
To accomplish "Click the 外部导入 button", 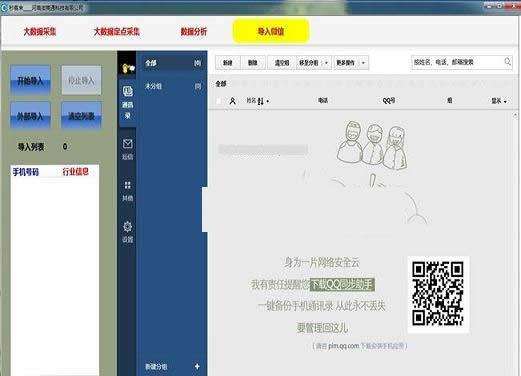I will (x=30, y=116).
